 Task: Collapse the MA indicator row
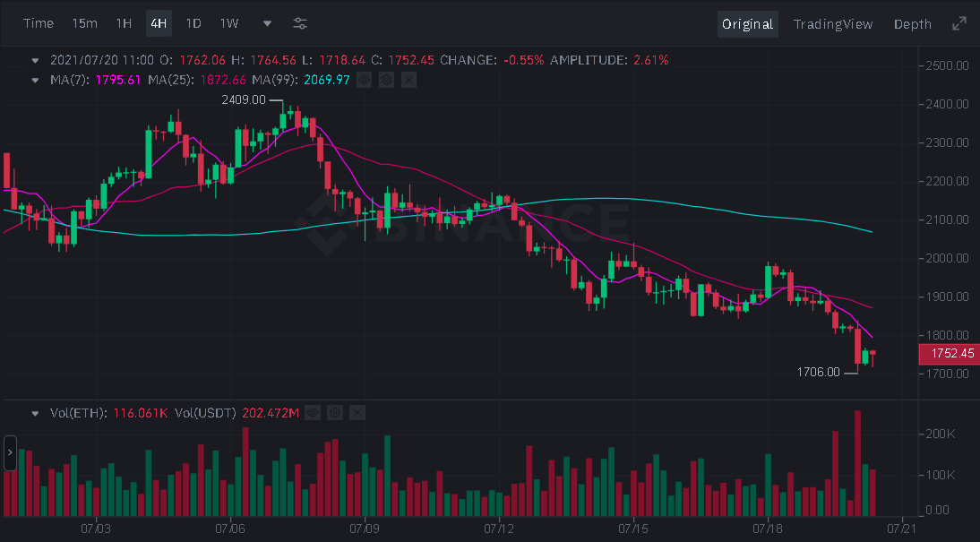(36, 80)
